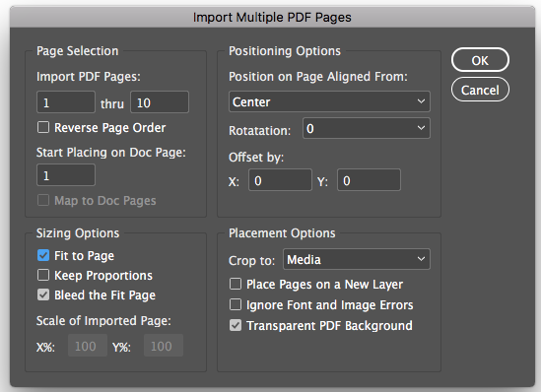The image size is (541, 392).
Task: Open the Crop to Media dropdown
Action: pyautogui.click(x=357, y=259)
